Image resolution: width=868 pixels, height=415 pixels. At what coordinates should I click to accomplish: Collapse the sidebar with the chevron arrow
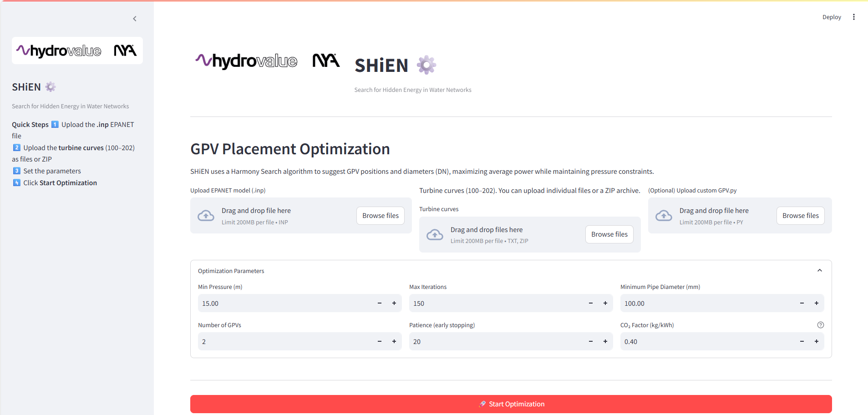click(135, 19)
